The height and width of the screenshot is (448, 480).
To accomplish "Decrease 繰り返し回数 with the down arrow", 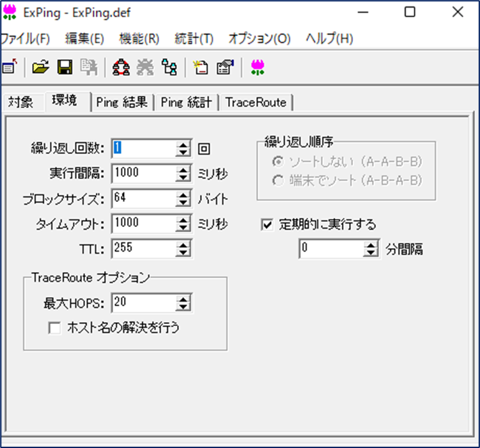I will [x=183, y=152].
